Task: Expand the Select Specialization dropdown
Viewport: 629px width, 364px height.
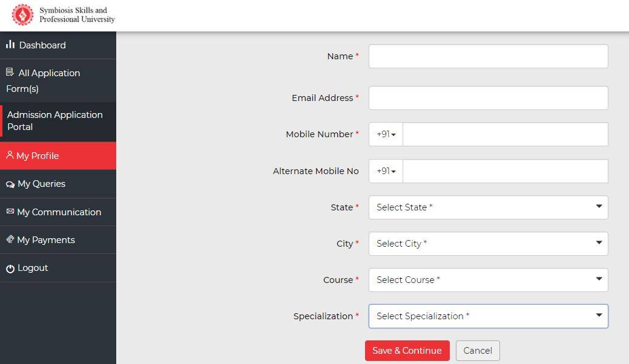Action: [x=488, y=316]
